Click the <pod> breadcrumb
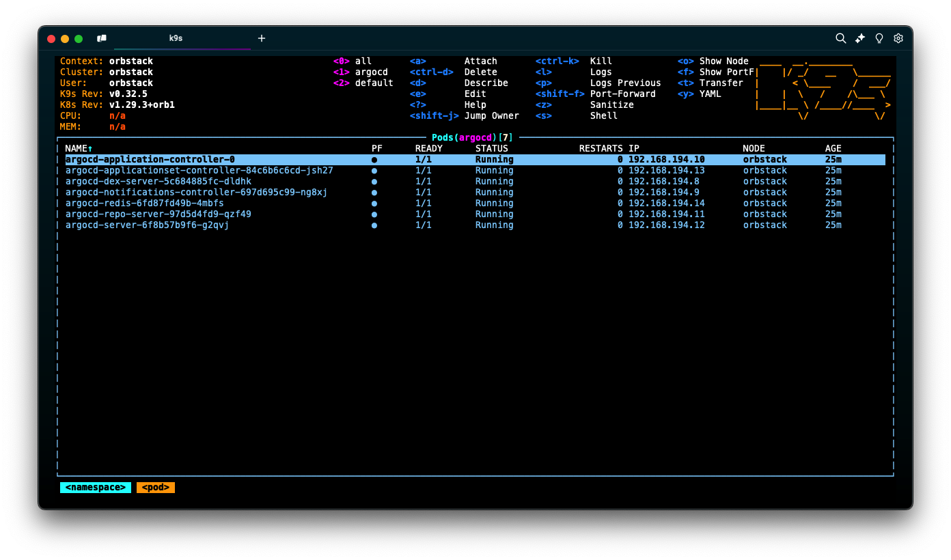 point(156,488)
